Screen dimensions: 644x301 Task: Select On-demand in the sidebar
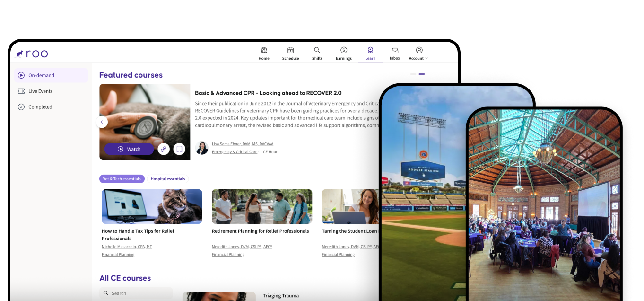click(x=51, y=75)
